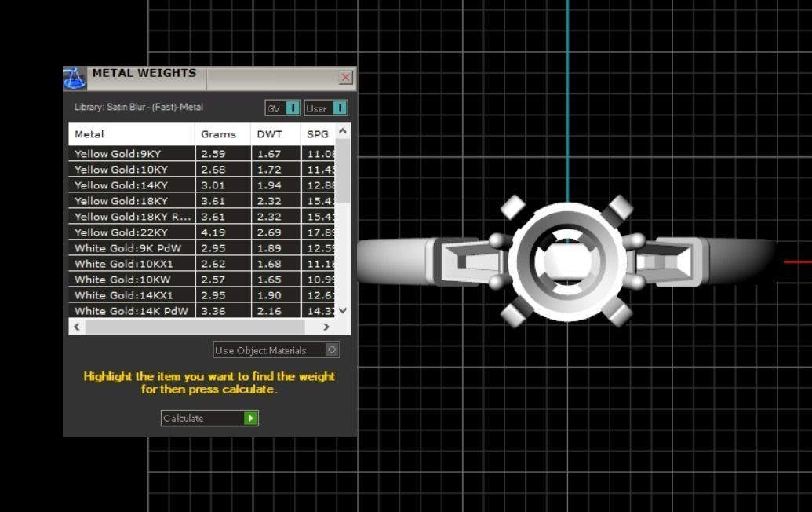
Task: Click the 3.36 grams value
Action: coord(213,311)
